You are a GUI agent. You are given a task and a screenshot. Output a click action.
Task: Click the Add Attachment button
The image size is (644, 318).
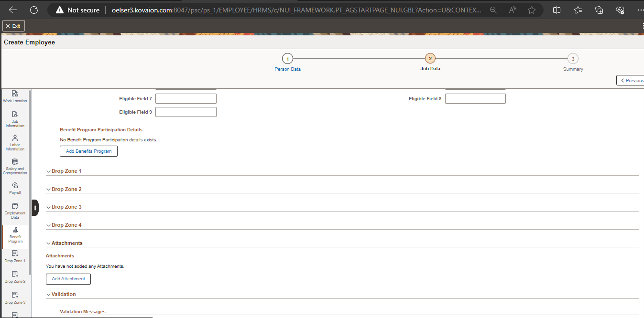click(68, 279)
